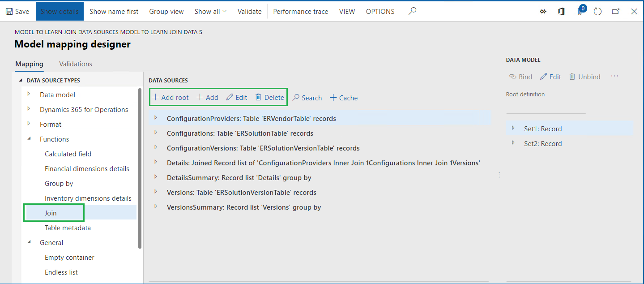Click the Cache button
Screen dimensions: 644x284
pos(344,98)
